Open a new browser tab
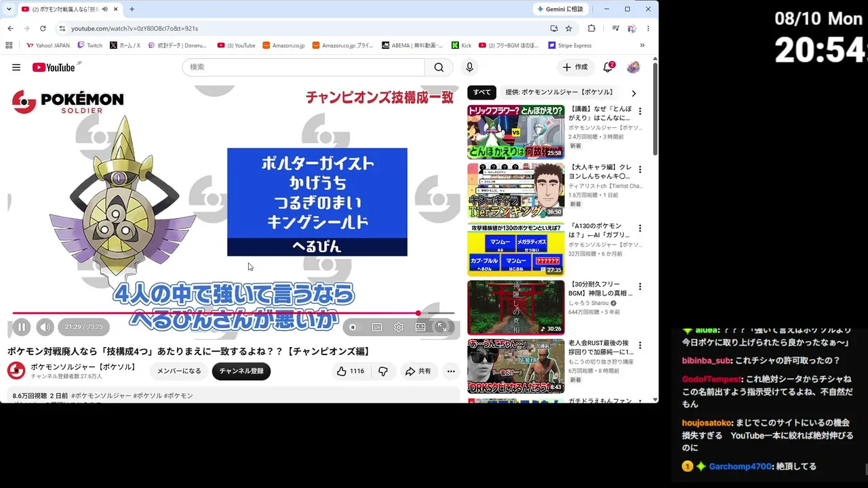Image resolution: width=868 pixels, height=488 pixels. coord(132,9)
